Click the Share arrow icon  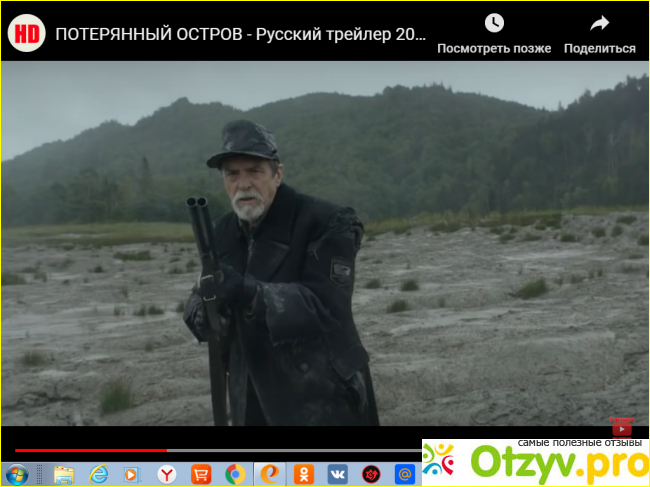[599, 23]
